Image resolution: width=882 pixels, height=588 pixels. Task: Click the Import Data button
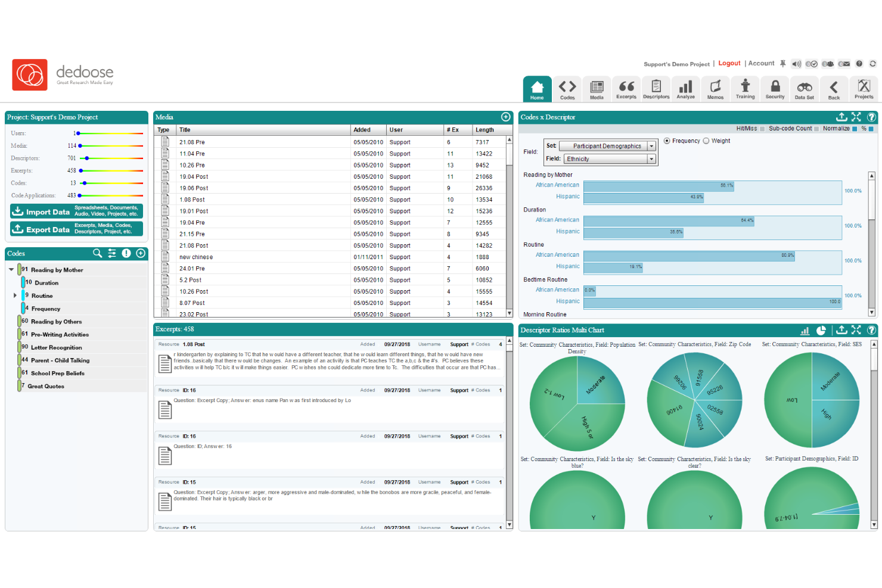tap(76, 211)
